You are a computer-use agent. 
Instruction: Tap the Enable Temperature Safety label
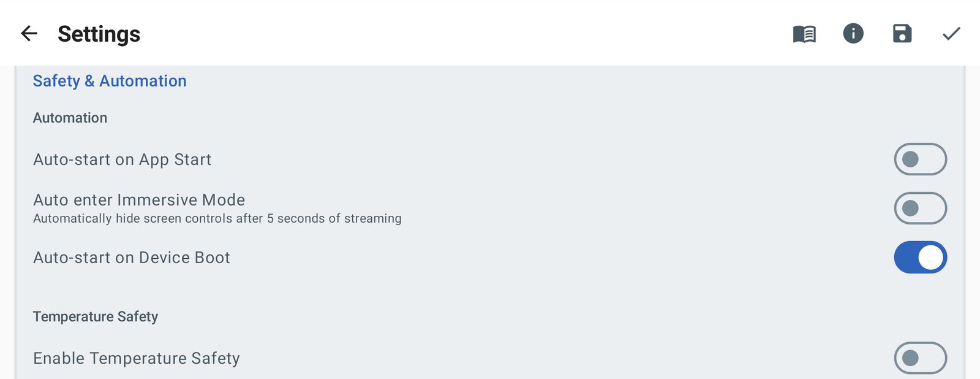137,358
